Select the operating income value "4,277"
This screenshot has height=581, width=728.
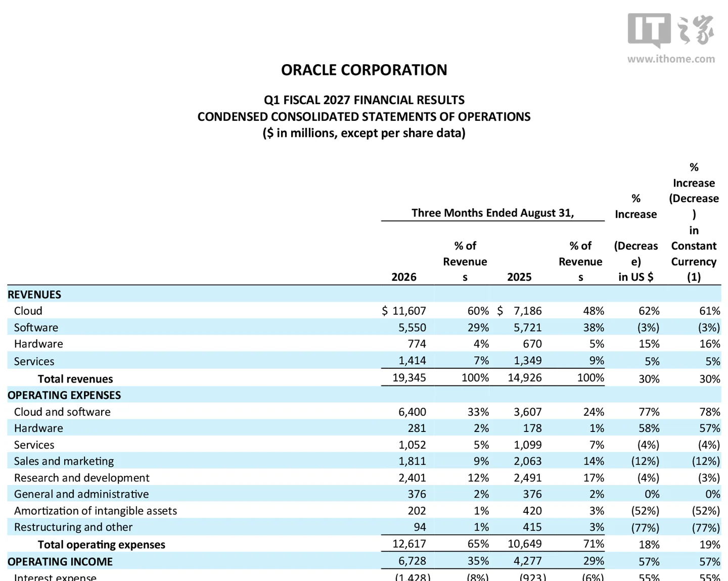pyautogui.click(x=527, y=561)
